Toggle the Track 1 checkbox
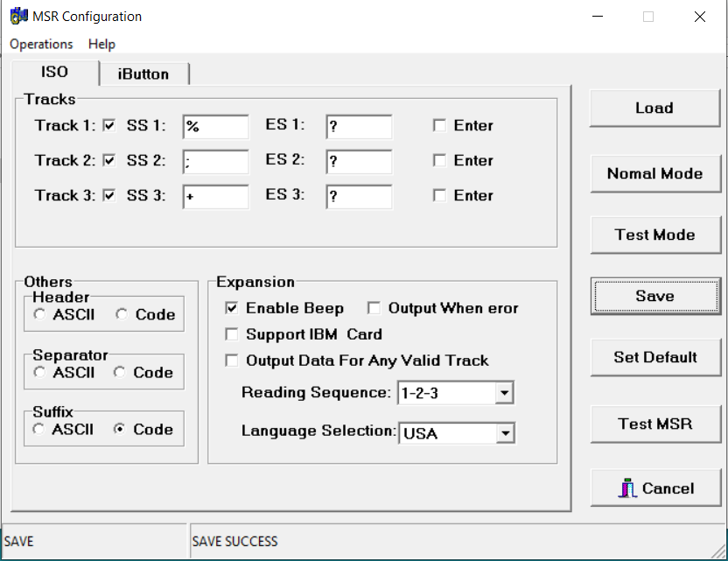The height and width of the screenshot is (561, 728). [109, 126]
